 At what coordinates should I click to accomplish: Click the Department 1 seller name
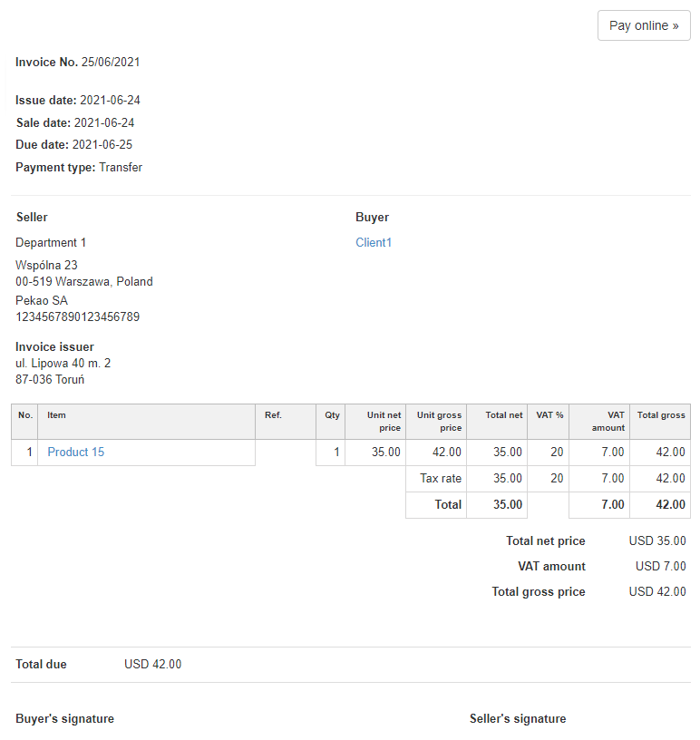pos(51,243)
